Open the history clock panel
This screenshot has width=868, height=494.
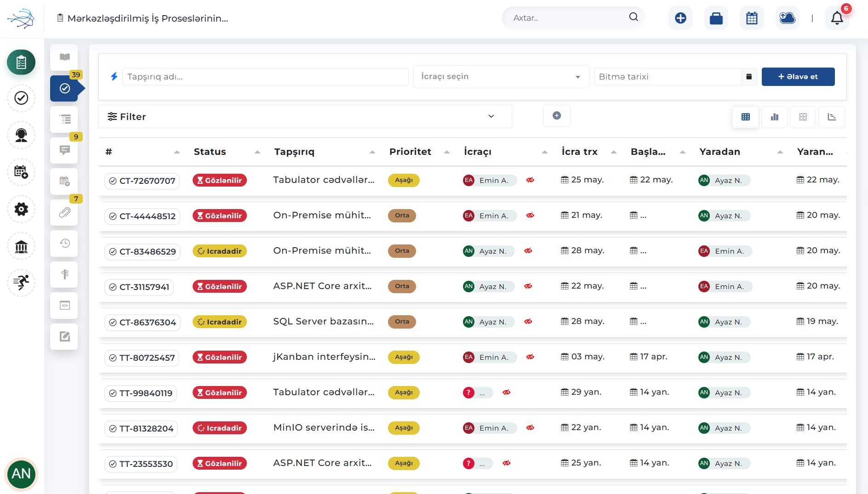(64, 243)
